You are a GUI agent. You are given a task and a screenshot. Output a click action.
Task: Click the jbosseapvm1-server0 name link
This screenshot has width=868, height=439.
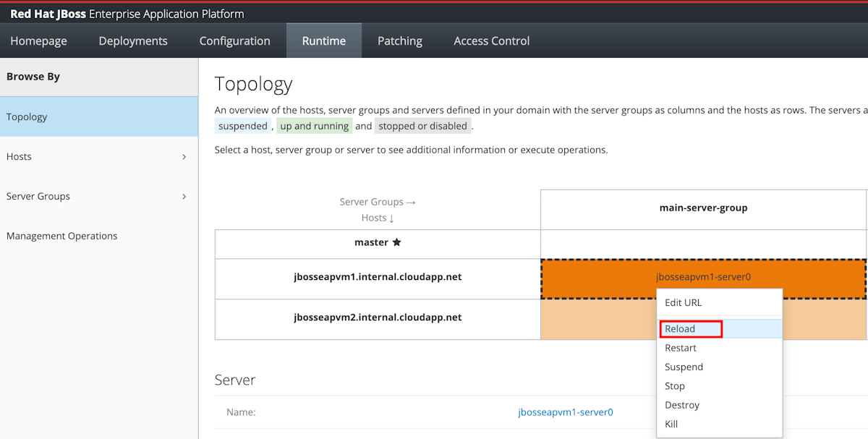565,412
